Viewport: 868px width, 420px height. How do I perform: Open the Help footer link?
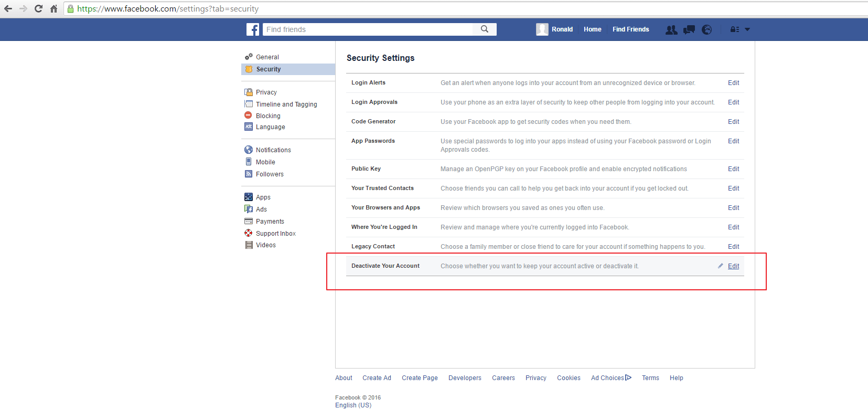tap(677, 378)
